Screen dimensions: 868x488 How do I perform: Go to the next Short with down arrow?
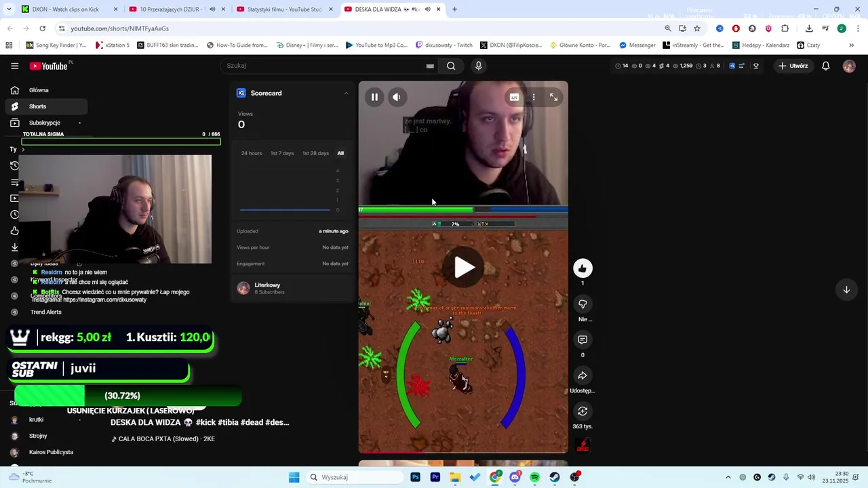tap(846, 289)
